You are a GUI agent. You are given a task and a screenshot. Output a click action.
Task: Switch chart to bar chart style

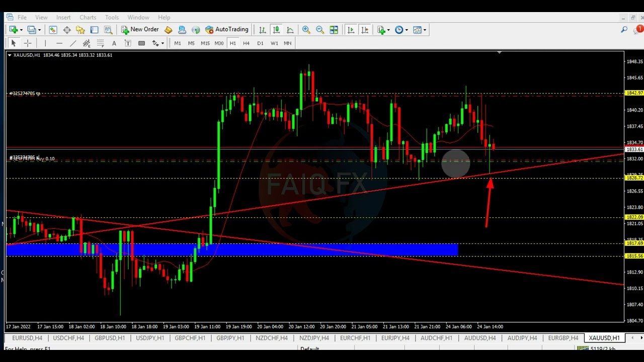(x=262, y=30)
